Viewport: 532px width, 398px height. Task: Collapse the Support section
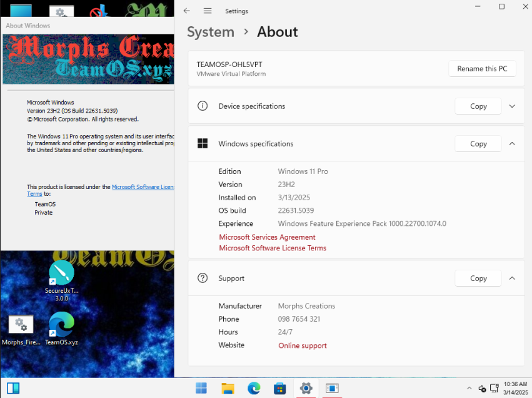pos(513,278)
